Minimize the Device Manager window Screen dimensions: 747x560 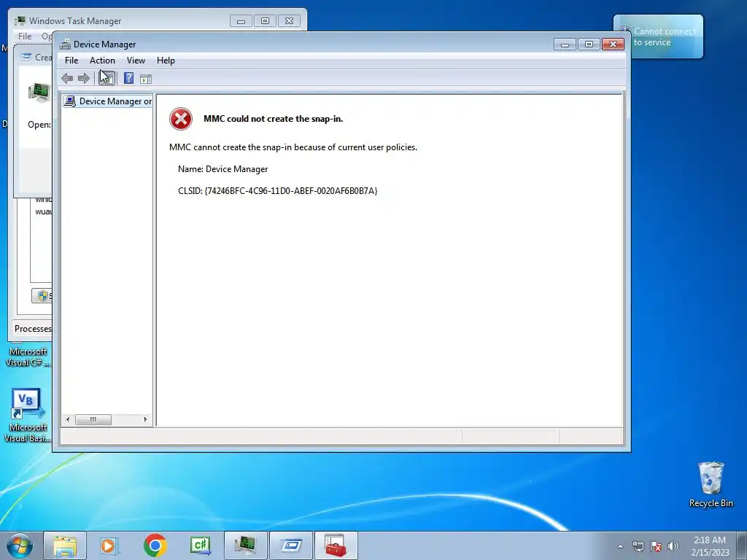click(565, 44)
